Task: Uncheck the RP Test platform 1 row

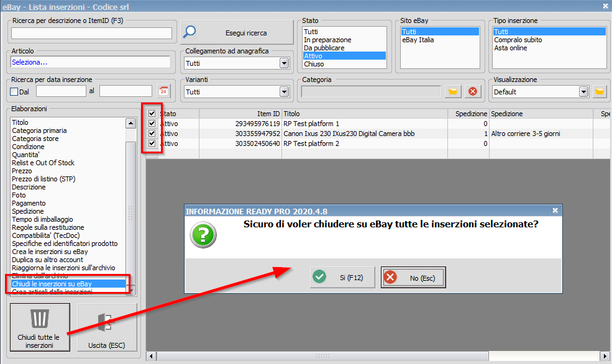Action: (152, 123)
